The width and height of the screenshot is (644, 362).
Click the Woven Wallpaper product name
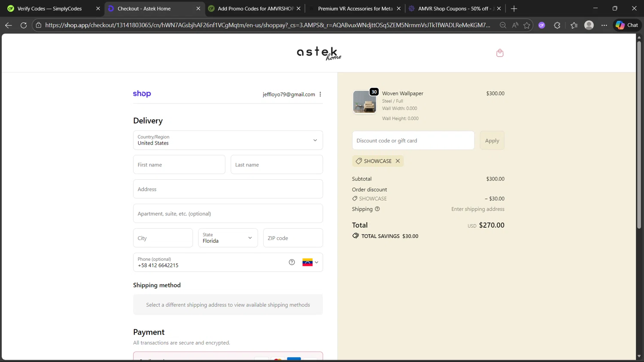[x=403, y=93]
